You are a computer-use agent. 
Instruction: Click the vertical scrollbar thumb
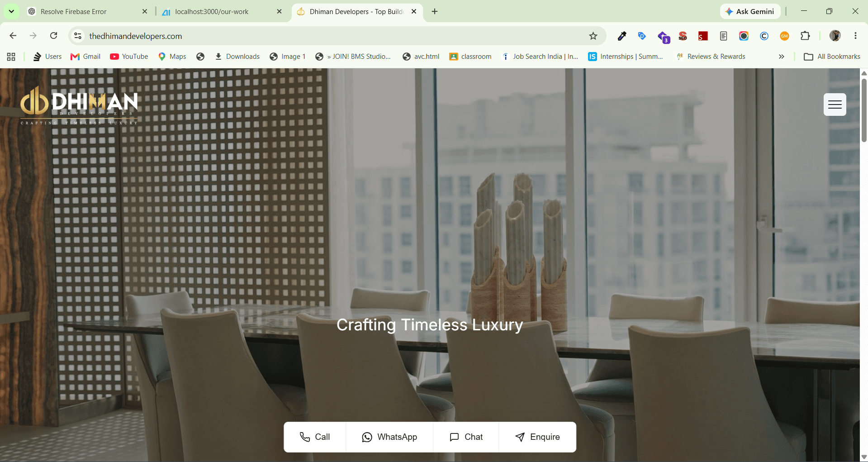pyautogui.click(x=864, y=110)
